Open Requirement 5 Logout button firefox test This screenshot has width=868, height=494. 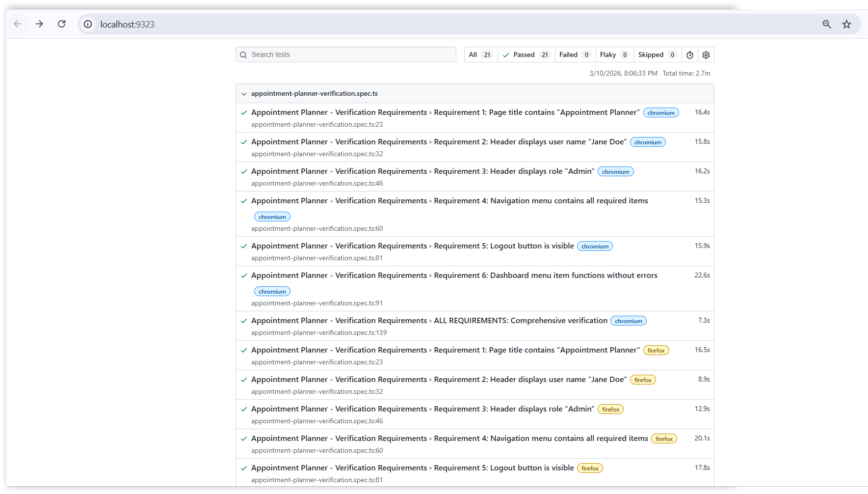(x=413, y=468)
